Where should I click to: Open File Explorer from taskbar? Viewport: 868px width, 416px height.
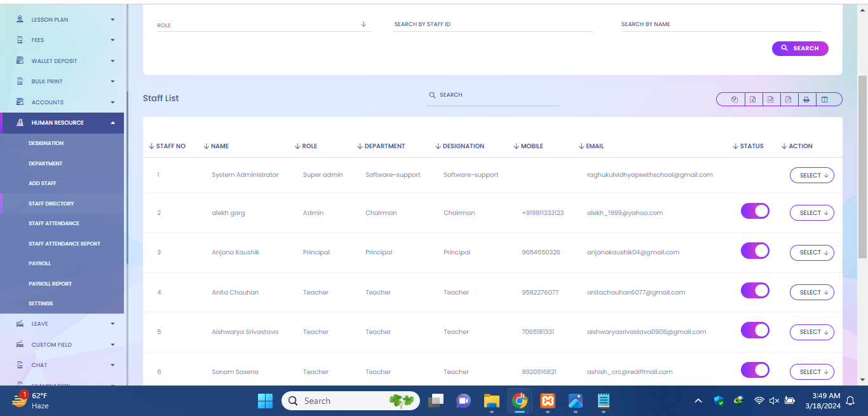[491, 401]
